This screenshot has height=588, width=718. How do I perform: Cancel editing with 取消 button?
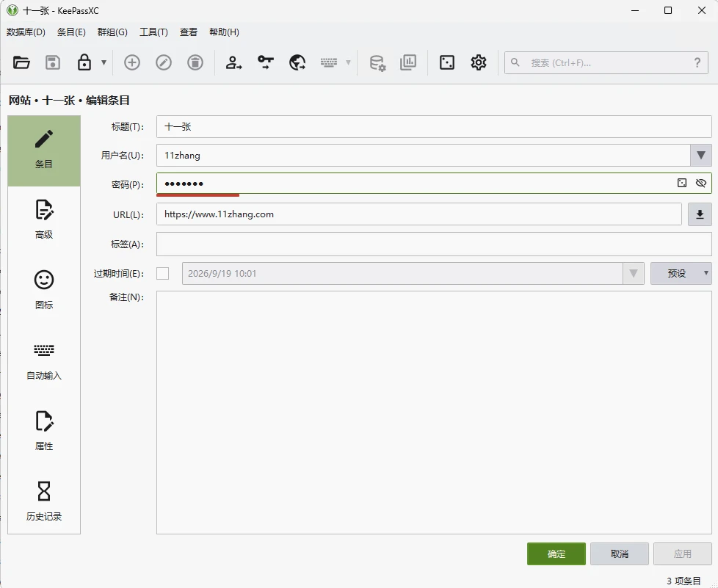620,553
